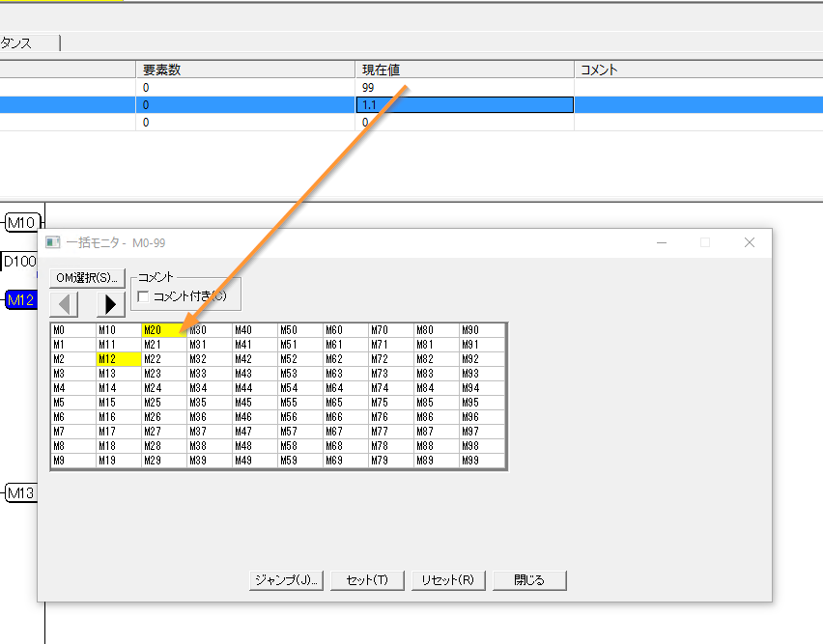823x644 pixels.
Task: Select the M55 cell in monitor grid
Action: (298, 403)
